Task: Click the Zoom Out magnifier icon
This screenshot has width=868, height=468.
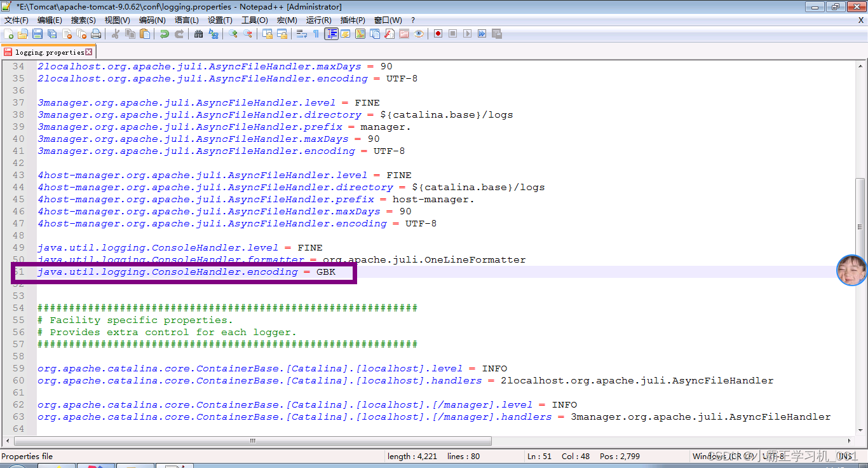Action: [248, 34]
